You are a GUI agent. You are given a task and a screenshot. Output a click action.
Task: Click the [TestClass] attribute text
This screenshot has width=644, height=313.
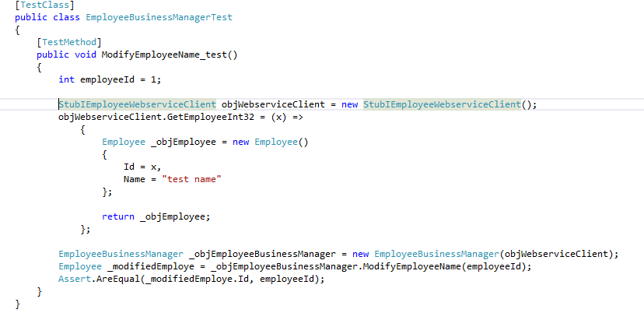pos(45,5)
